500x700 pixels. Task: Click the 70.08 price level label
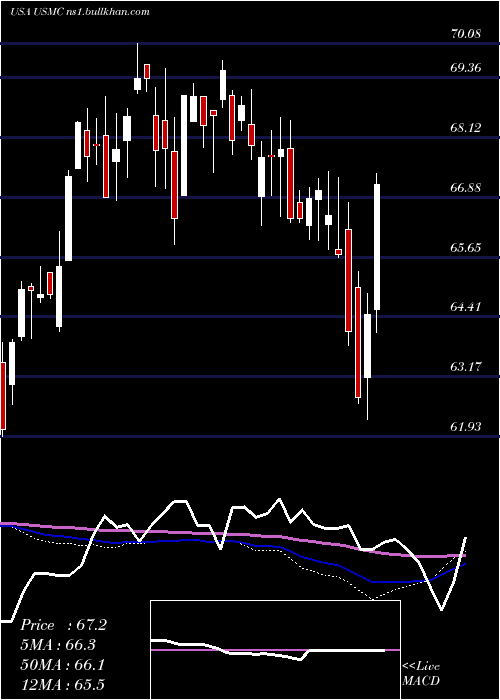466,33
